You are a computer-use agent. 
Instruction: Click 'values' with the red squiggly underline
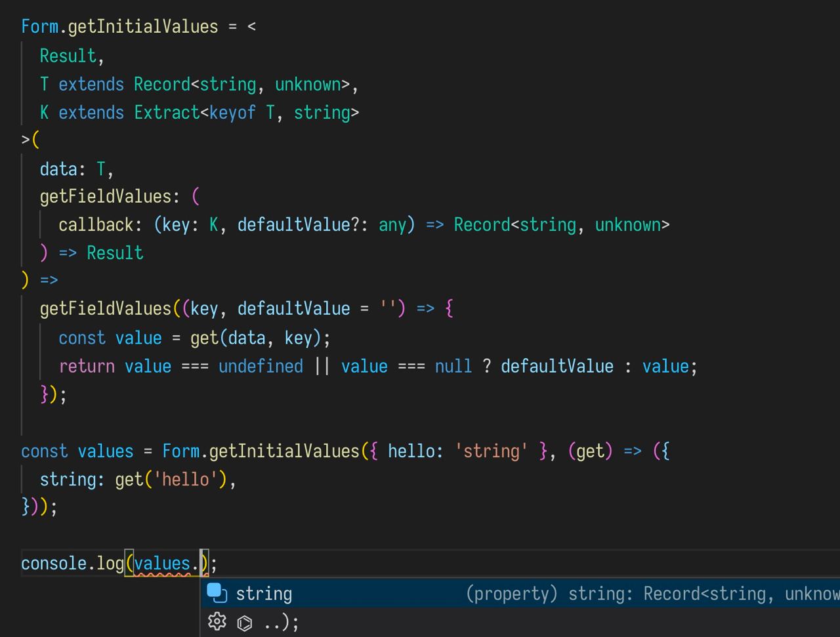coord(162,563)
